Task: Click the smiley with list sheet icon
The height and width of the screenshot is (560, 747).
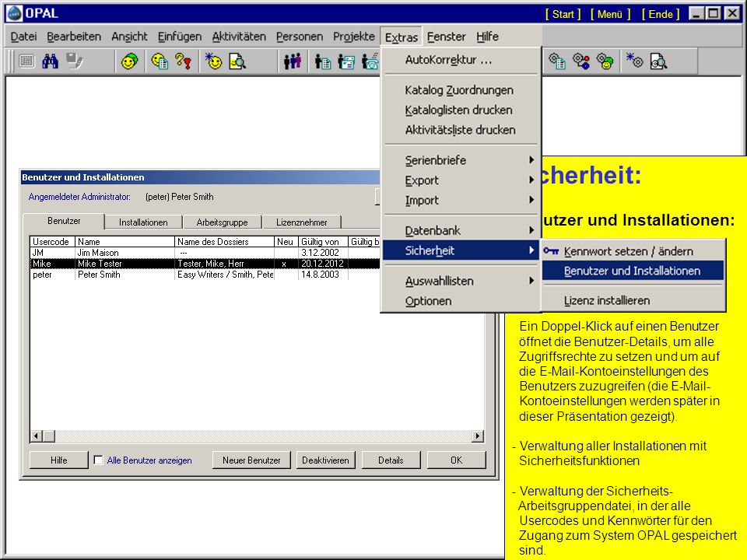Action: [x=160, y=61]
